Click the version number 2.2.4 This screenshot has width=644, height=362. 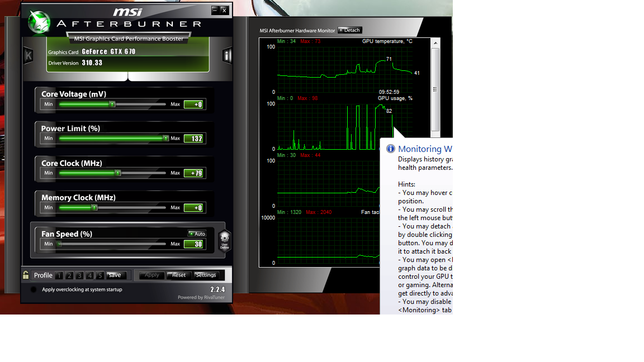point(217,289)
